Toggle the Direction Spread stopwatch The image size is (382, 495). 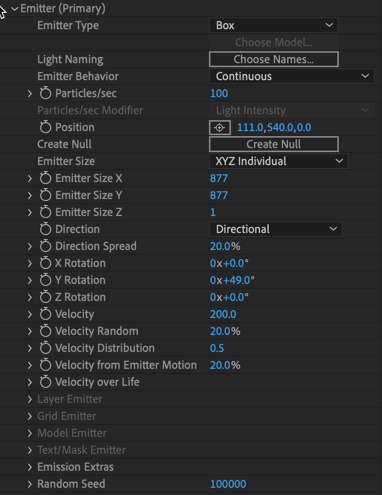[45, 246]
